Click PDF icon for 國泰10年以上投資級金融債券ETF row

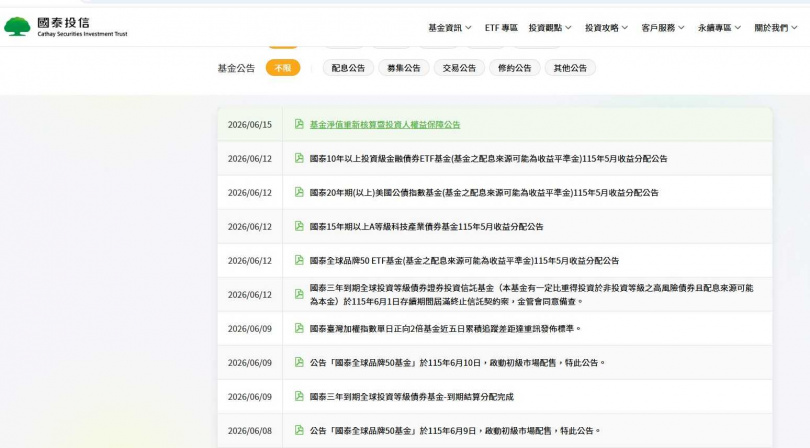point(299,158)
